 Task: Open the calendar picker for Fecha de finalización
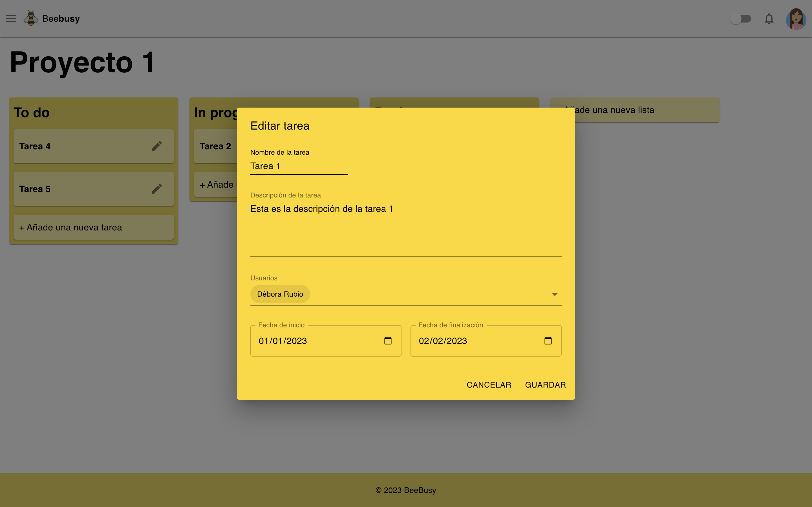548,341
